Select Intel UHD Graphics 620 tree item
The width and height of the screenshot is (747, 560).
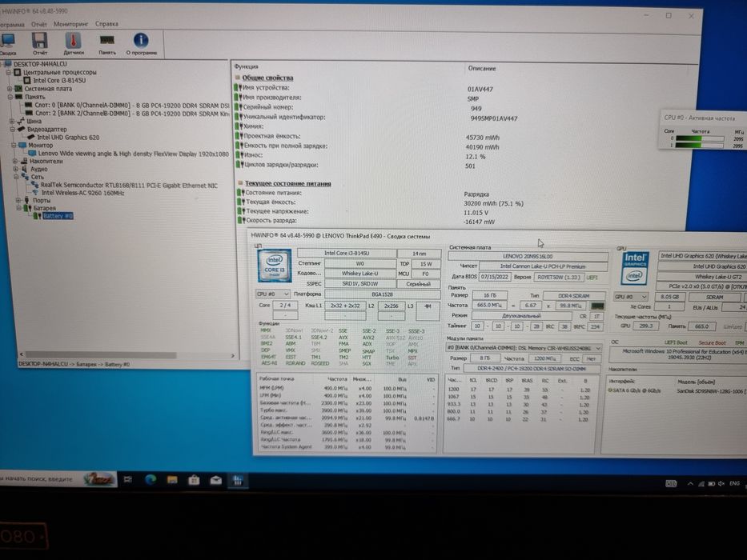click(x=68, y=137)
